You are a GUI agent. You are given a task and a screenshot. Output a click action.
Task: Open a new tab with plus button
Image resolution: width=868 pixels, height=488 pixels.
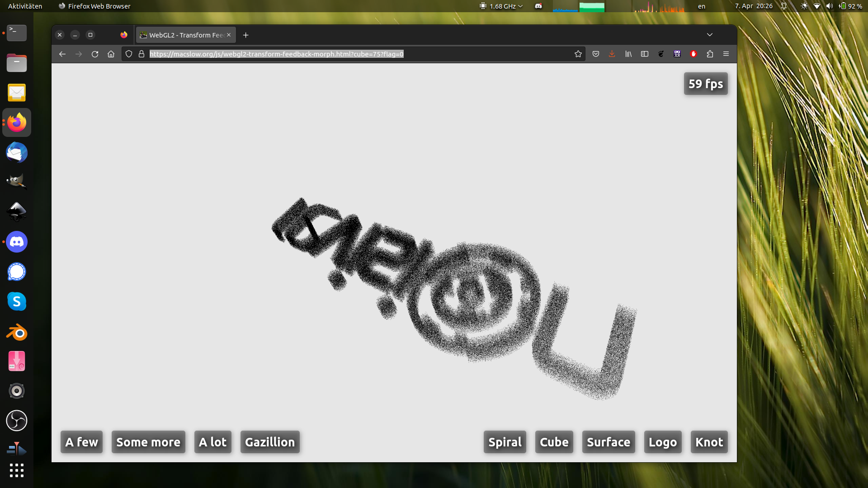pos(246,35)
